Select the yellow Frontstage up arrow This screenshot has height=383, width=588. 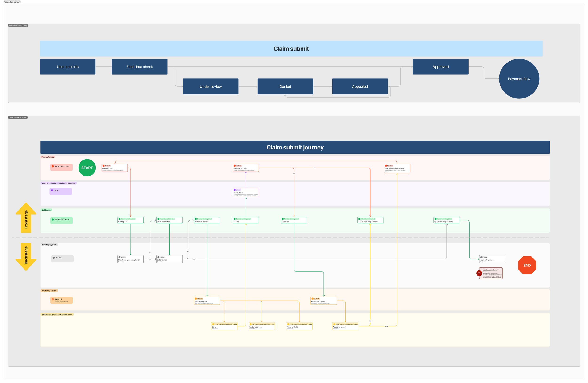click(x=26, y=218)
